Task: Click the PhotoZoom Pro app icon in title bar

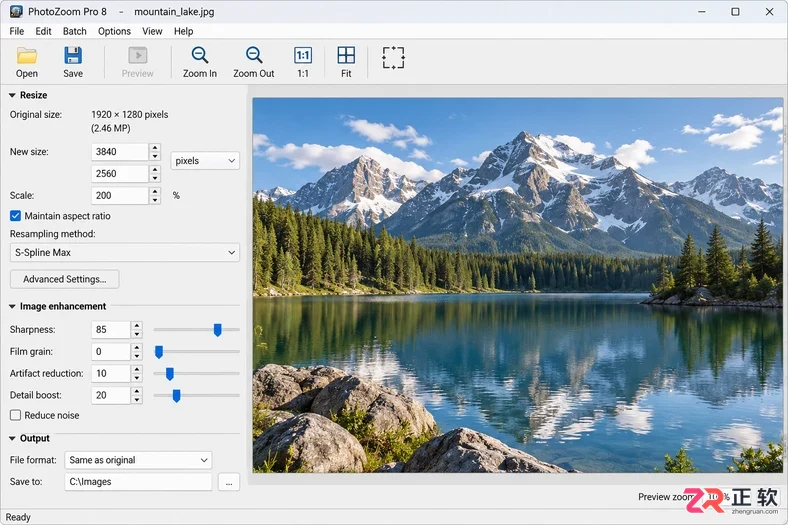Action: [x=16, y=11]
